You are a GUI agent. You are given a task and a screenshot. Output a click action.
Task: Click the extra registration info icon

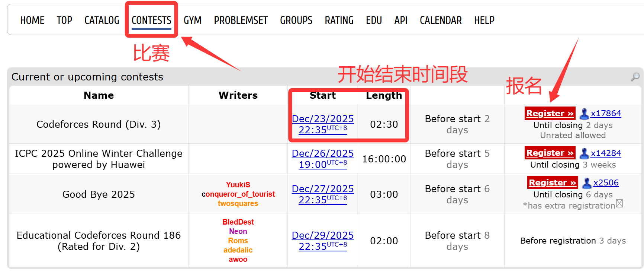coord(619,203)
